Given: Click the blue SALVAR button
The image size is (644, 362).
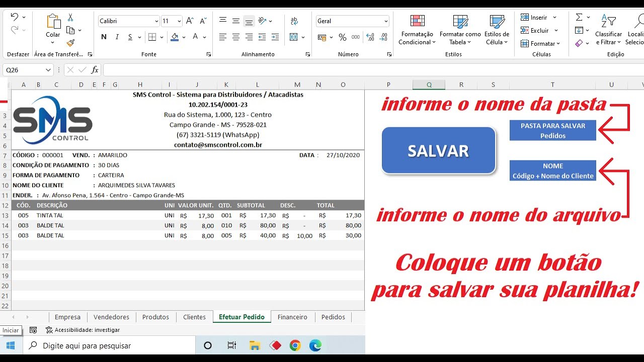Looking at the screenshot, I should [x=438, y=150].
